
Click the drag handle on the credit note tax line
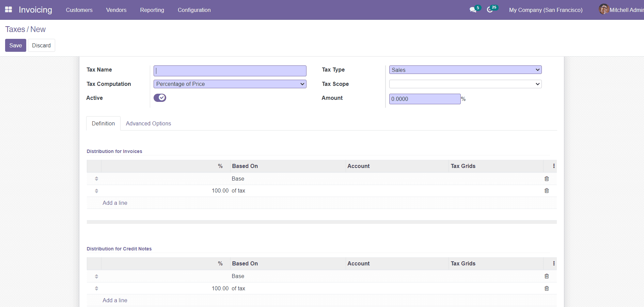pyautogui.click(x=96, y=288)
